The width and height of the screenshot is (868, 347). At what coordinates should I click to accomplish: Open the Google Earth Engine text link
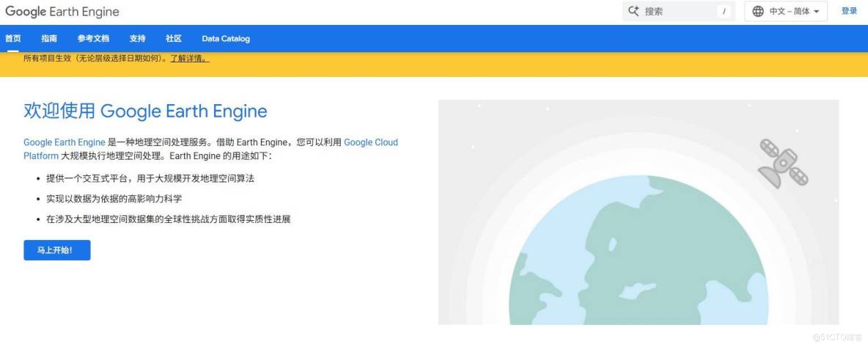click(x=65, y=142)
